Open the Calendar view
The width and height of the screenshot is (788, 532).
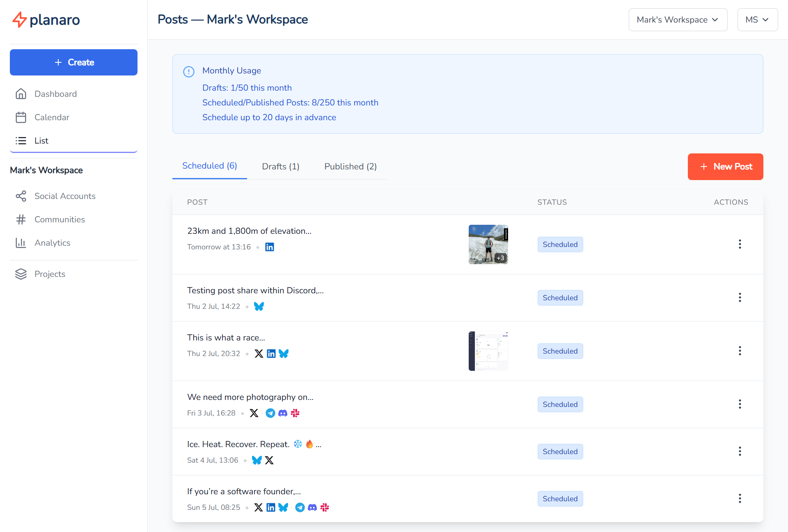[x=73, y=117]
